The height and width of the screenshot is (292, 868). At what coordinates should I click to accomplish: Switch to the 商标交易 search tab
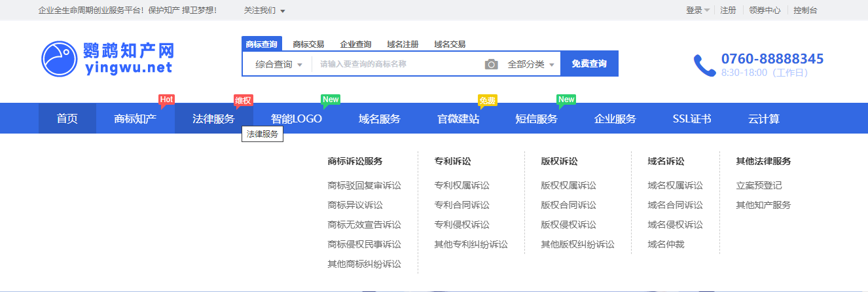pos(308,45)
